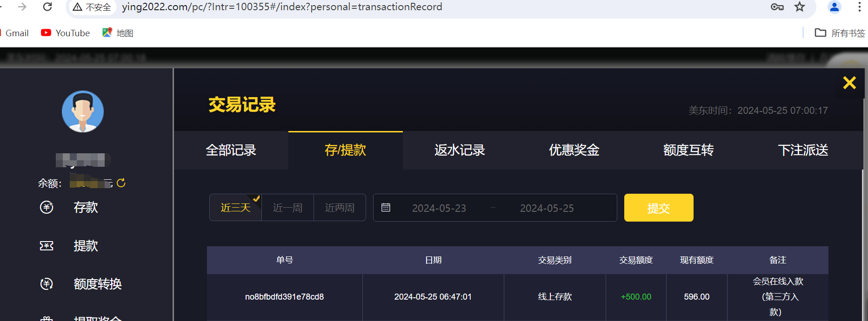This screenshot has width=868, height=321.
Task: Click the 单号 column header
Action: [285, 260]
